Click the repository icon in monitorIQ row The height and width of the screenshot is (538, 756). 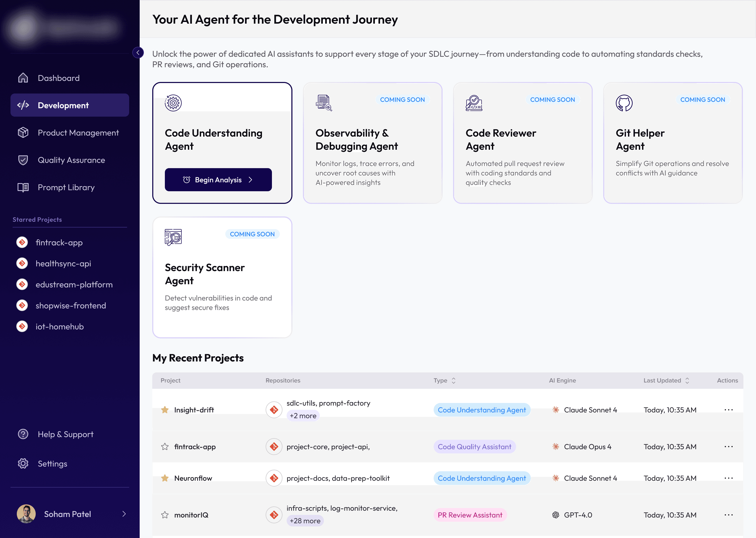(x=274, y=515)
